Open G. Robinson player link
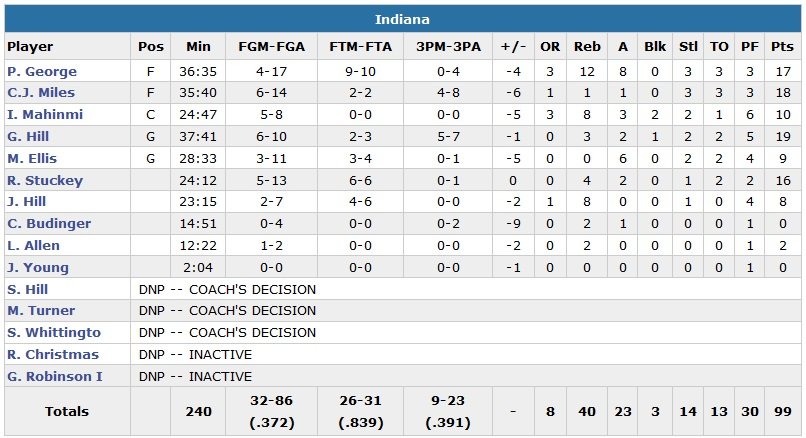This screenshot has height=438, width=806. pos(54,377)
